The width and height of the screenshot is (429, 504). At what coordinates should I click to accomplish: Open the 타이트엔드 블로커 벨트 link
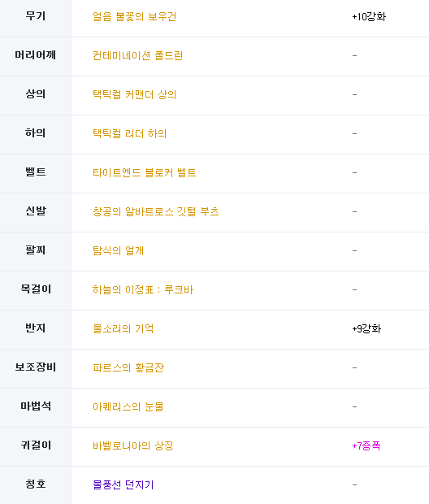click(x=145, y=172)
